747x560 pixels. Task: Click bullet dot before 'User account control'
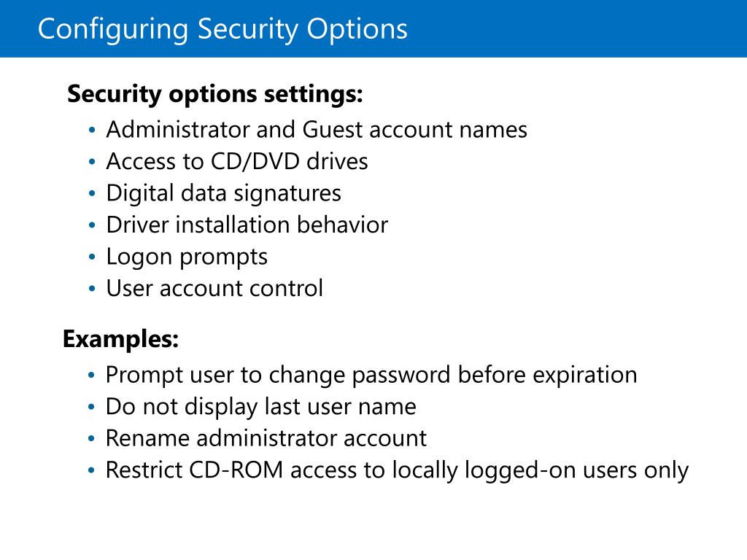pyautogui.click(x=92, y=289)
